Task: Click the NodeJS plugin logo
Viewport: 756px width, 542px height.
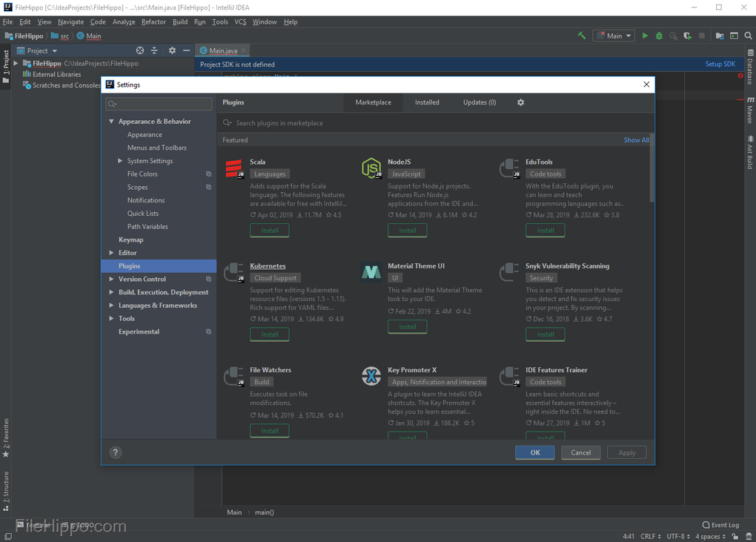Action: (x=371, y=168)
